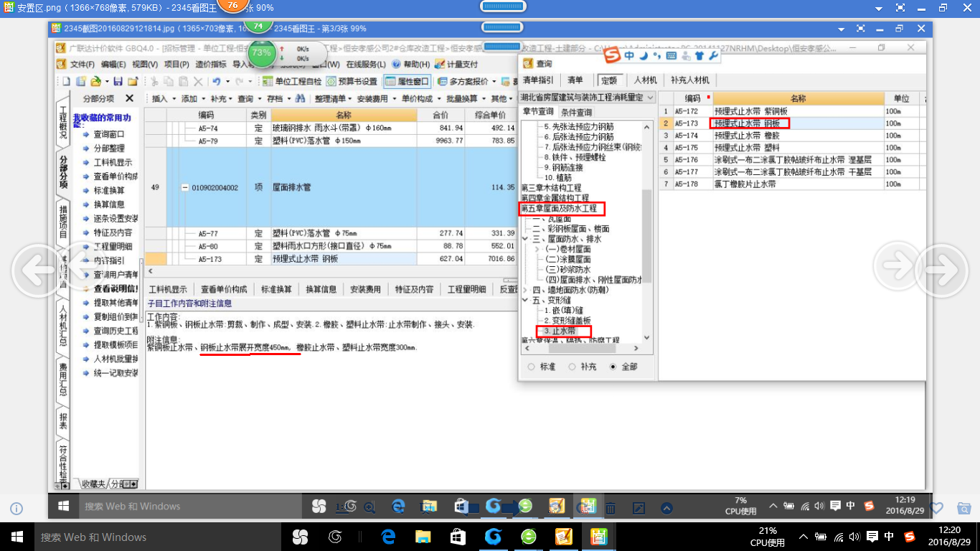The width and height of the screenshot is (980, 551).
Task: Collapse the 三、屋面防水、排水 tree node
Action: pos(526,239)
